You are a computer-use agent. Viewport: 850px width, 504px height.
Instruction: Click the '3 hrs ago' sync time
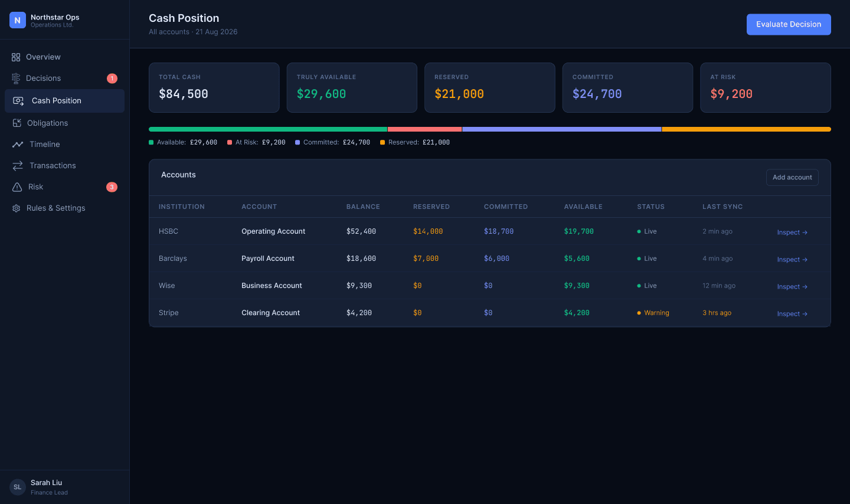[x=717, y=313]
